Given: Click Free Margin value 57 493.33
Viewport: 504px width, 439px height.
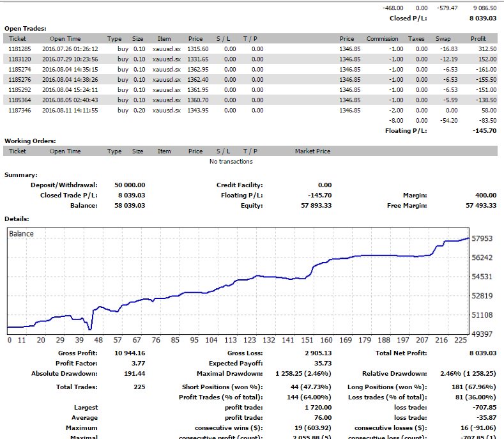Looking at the screenshot, I should (481, 206).
